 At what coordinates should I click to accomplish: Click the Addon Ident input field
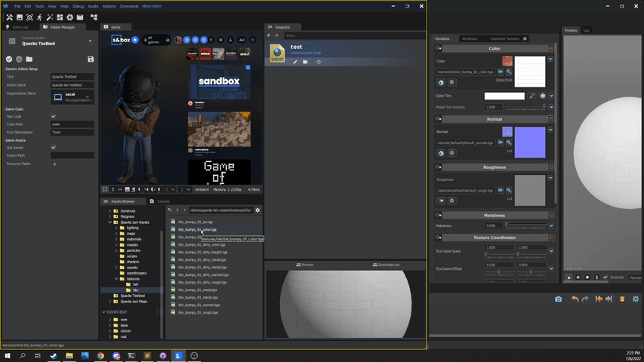click(72, 85)
